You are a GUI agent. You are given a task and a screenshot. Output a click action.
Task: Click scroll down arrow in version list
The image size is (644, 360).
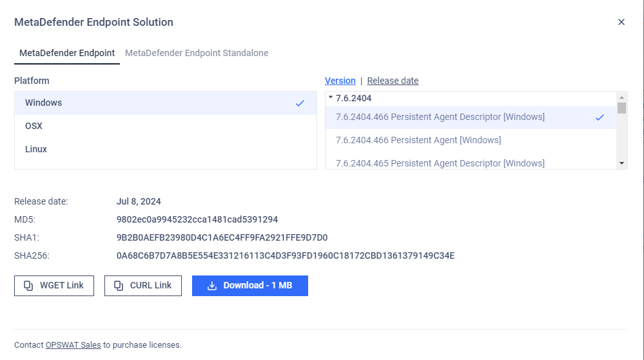tap(621, 163)
